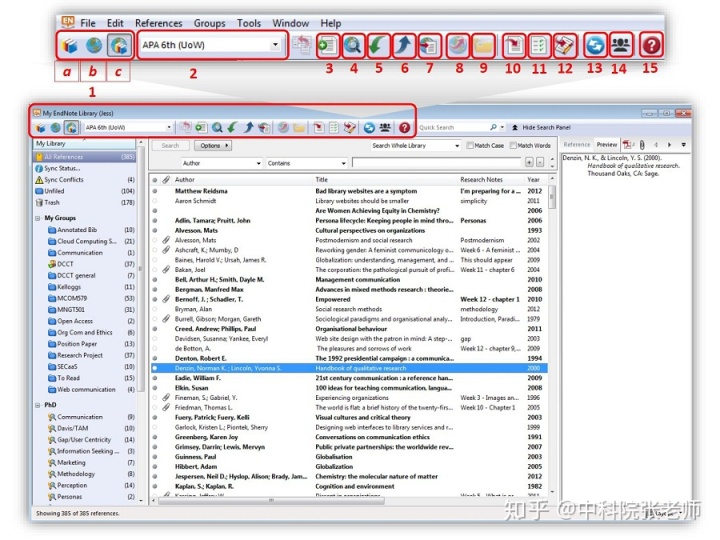This screenshot has height=540, width=720.
Task: Click the reference list vertical scrollbar
Action: [x=552, y=197]
